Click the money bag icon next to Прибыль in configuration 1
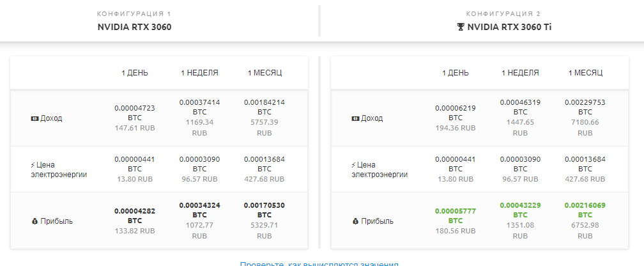Screen dimensions: 644x266 (35, 221)
